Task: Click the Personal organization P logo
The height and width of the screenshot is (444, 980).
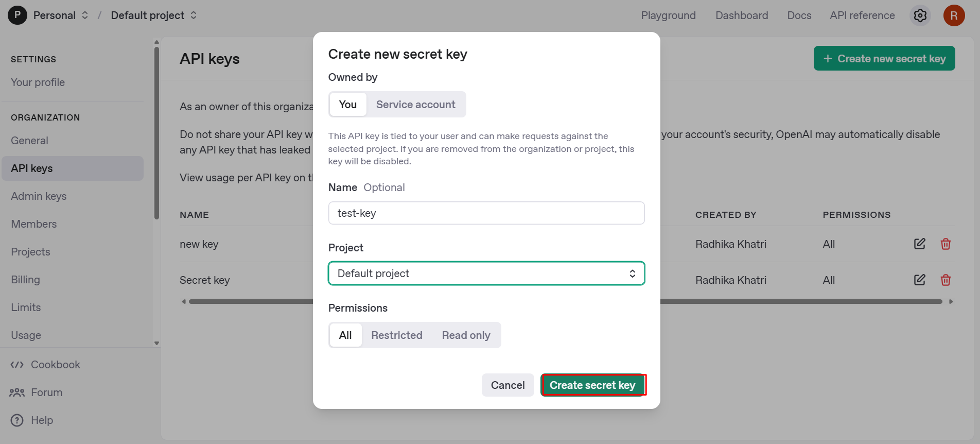Action: (x=17, y=15)
